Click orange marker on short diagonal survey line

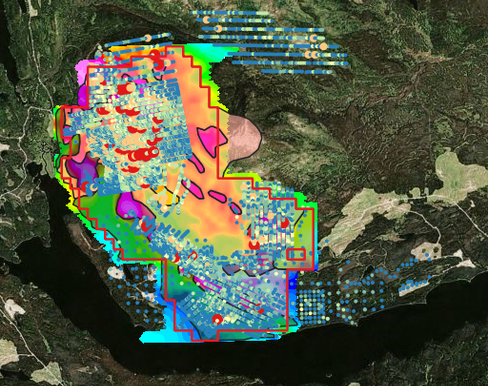coord(148,38)
